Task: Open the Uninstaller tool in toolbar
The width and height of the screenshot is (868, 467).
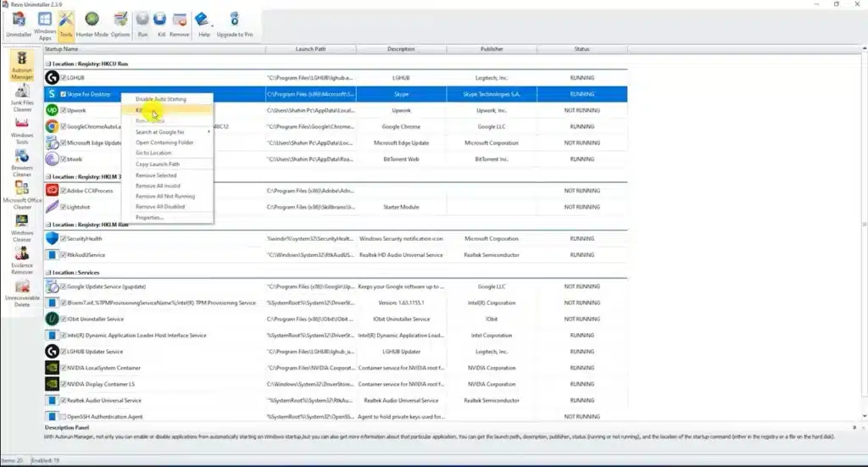Action: [x=19, y=25]
